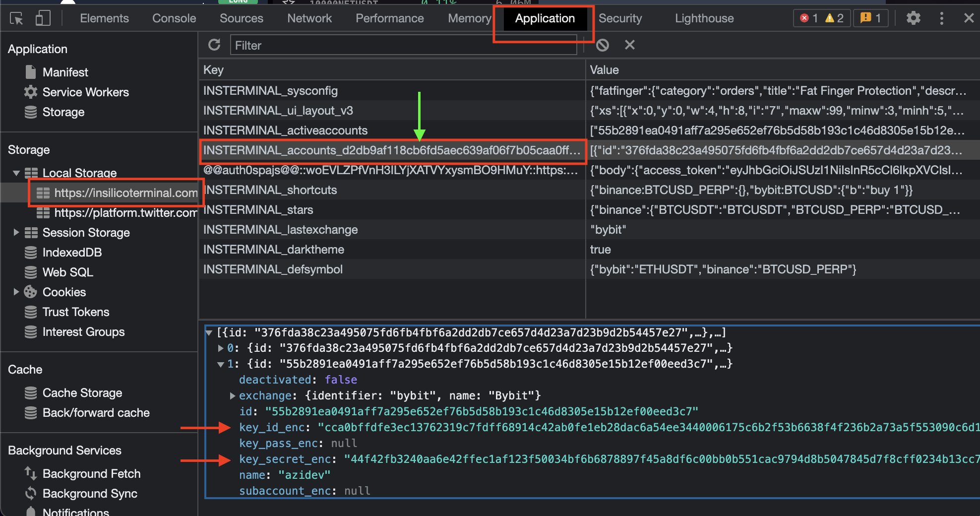The image size is (980, 516).
Task: Click the clear all storage icon
Action: pyautogui.click(x=603, y=45)
